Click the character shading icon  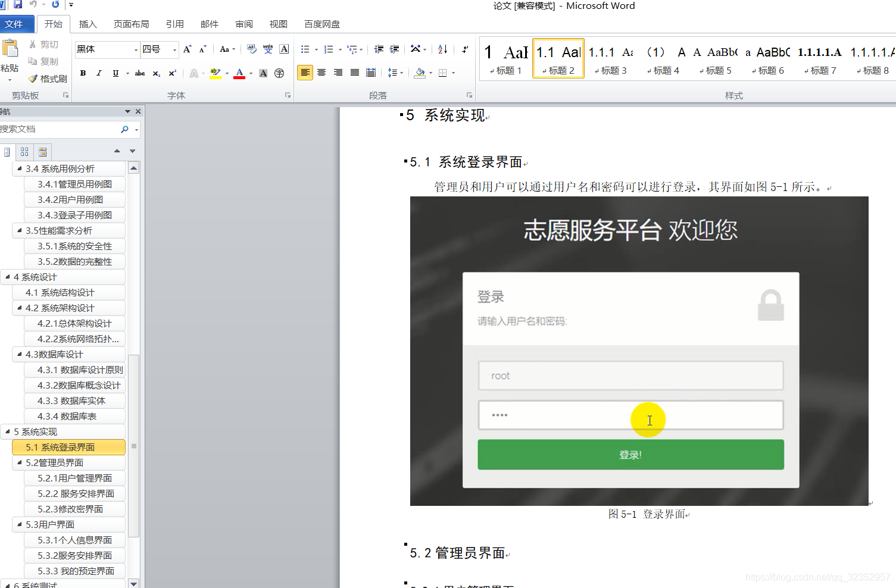tap(263, 73)
